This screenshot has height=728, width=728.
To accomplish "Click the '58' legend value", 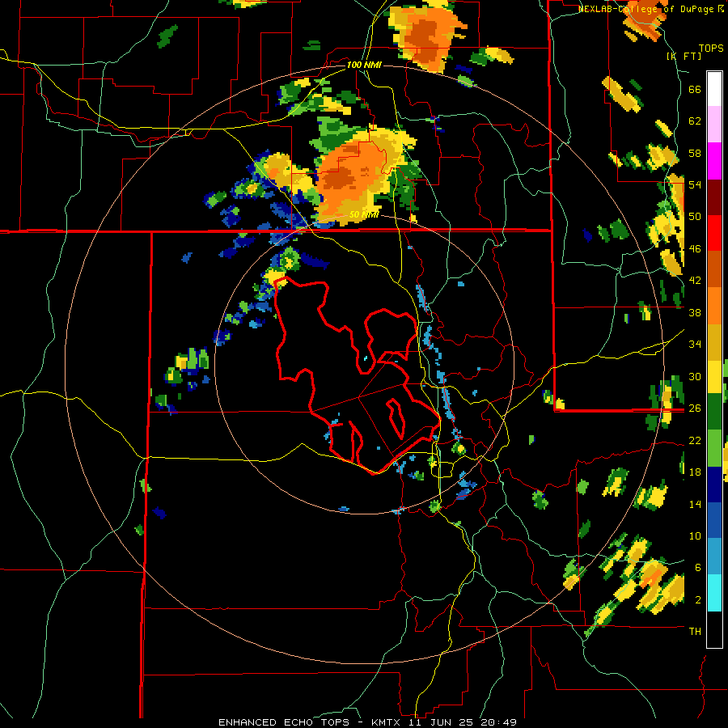I will tap(695, 153).
